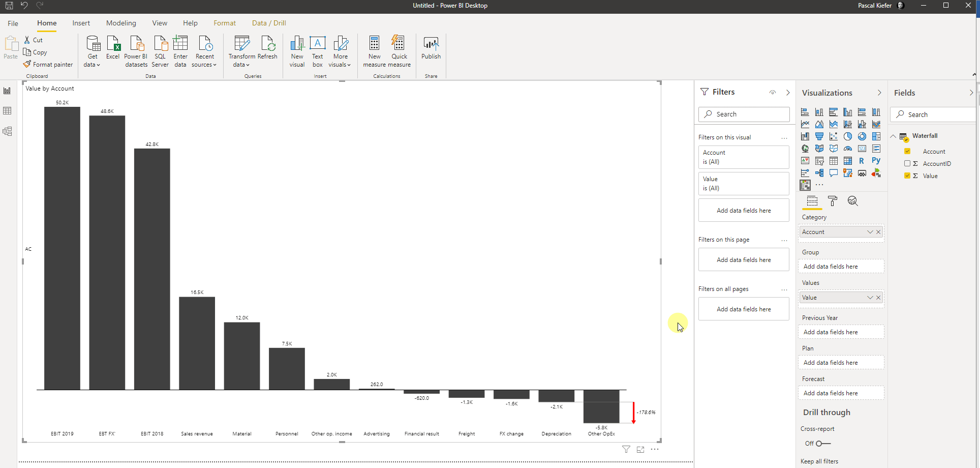
Task: Open the Account dropdown in Category well
Action: [871, 231]
